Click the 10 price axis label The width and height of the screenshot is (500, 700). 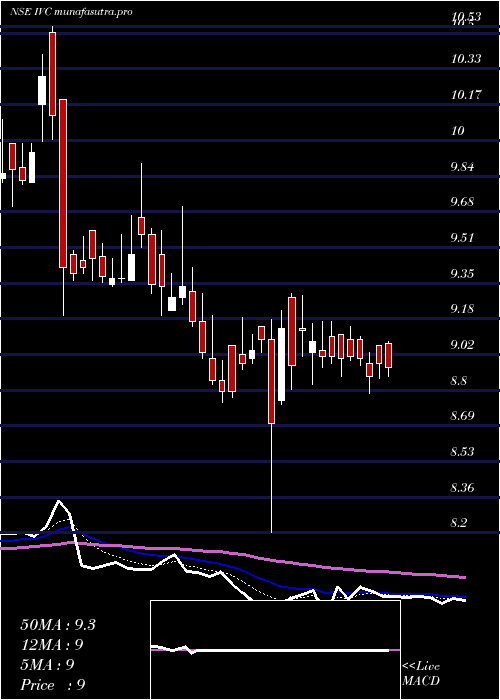[x=458, y=130]
